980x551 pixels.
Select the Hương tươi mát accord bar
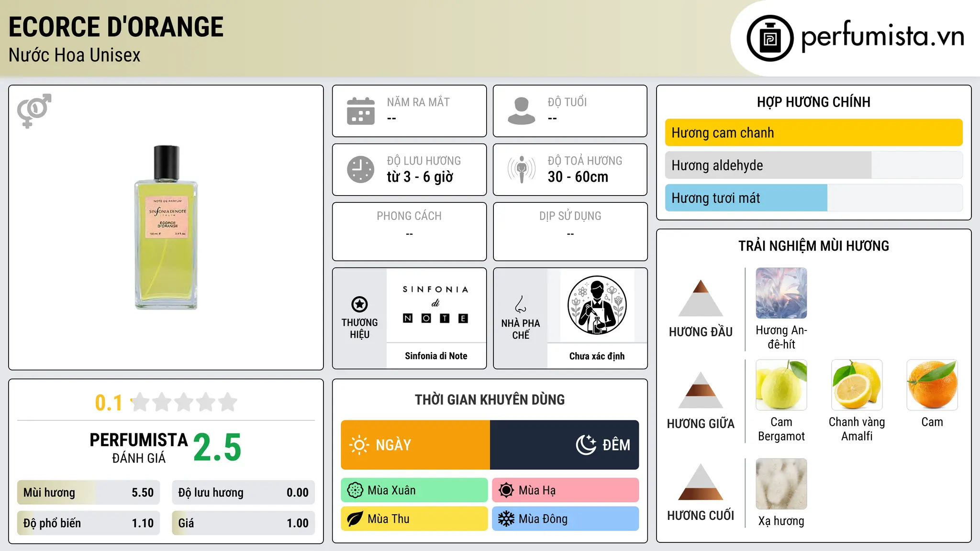coord(813,198)
